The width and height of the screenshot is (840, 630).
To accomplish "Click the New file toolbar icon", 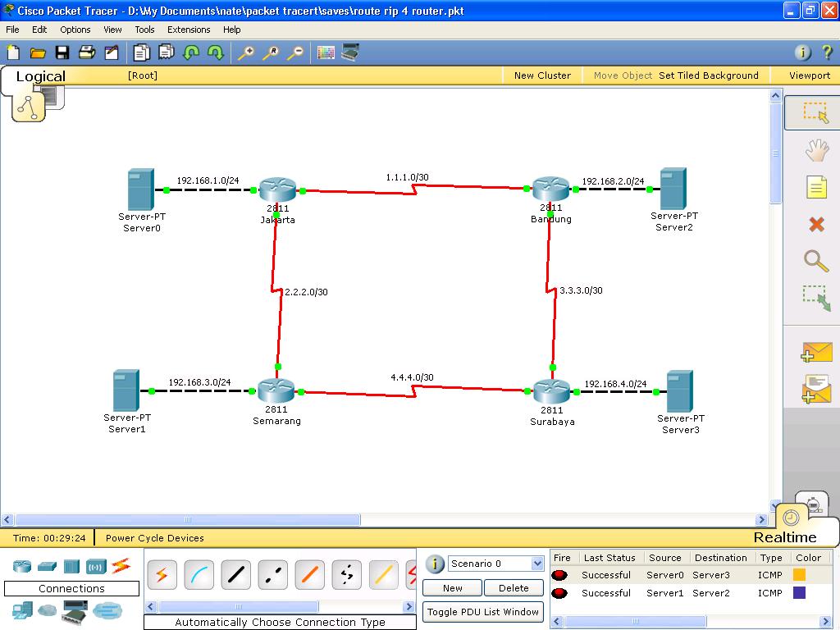I will click(x=13, y=52).
